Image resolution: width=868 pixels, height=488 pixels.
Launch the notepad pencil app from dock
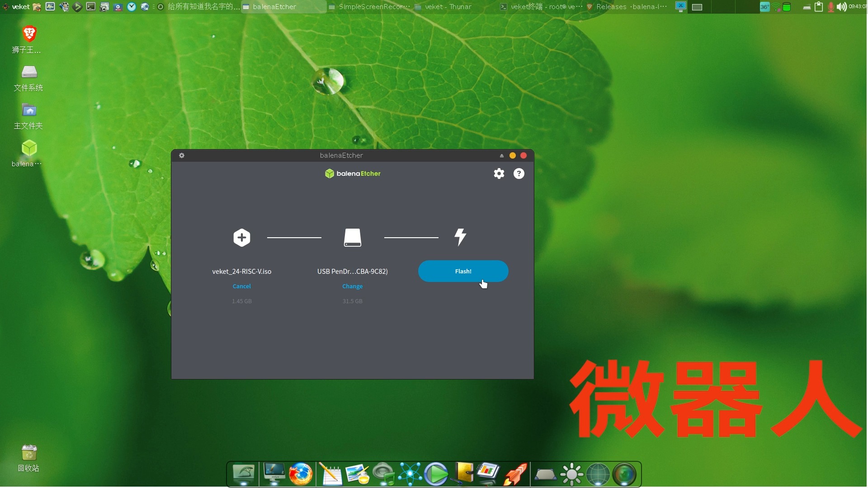(330, 474)
